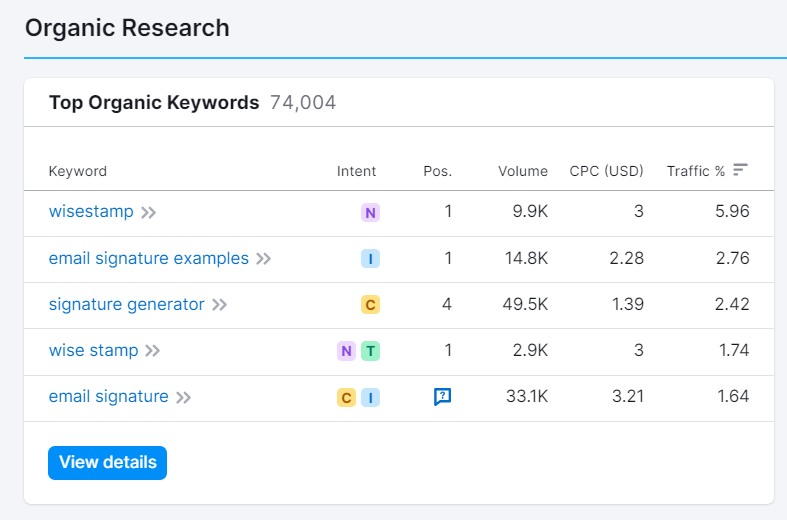The image size is (787, 520).
Task: Click the Volume column header
Action: point(523,171)
